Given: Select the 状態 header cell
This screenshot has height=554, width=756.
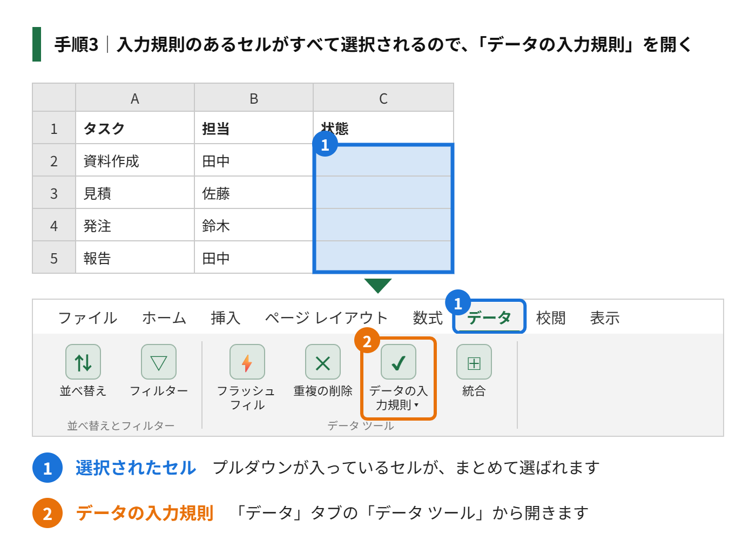Looking at the screenshot, I should (383, 128).
